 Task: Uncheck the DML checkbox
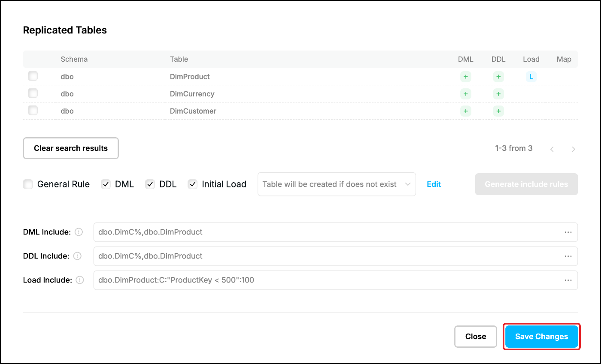106,184
